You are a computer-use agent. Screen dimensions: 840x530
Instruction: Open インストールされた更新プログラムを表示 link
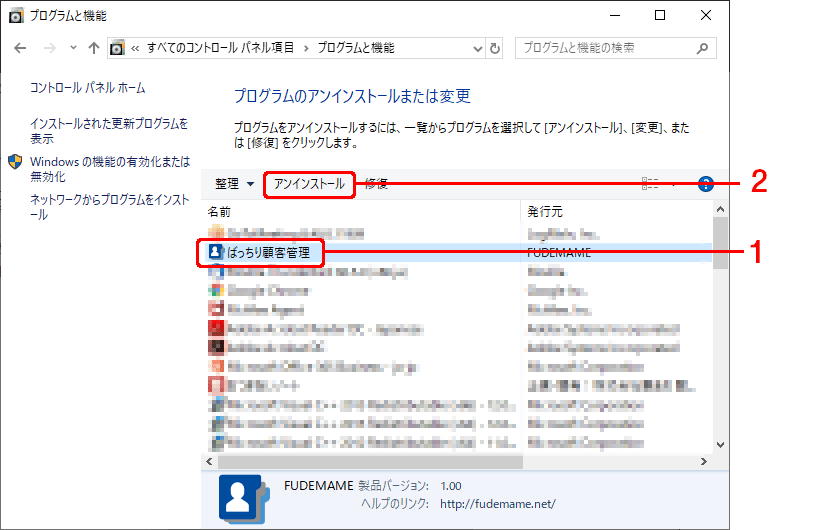coord(109,131)
